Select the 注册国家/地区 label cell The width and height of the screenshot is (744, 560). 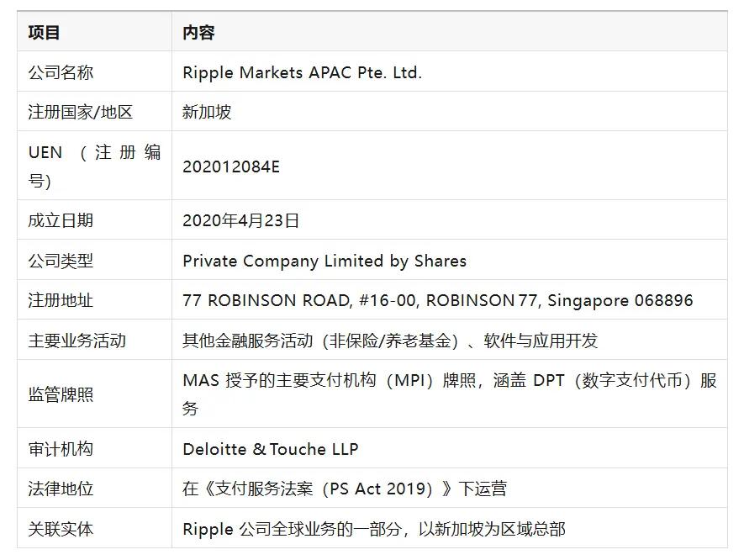pos(81,112)
